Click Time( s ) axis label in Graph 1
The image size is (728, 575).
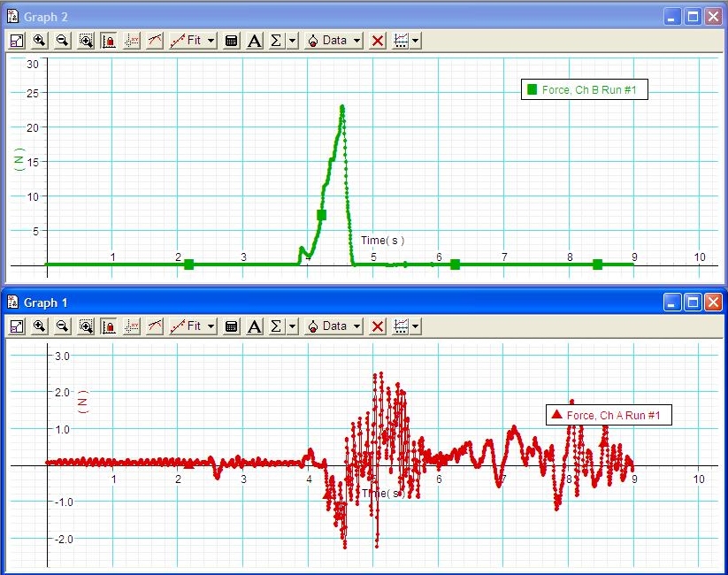pos(384,494)
